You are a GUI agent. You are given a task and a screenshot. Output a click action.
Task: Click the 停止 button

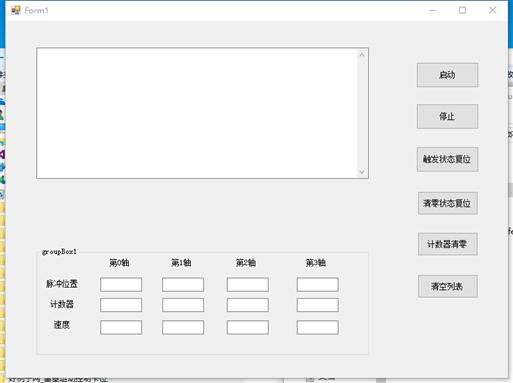447,116
